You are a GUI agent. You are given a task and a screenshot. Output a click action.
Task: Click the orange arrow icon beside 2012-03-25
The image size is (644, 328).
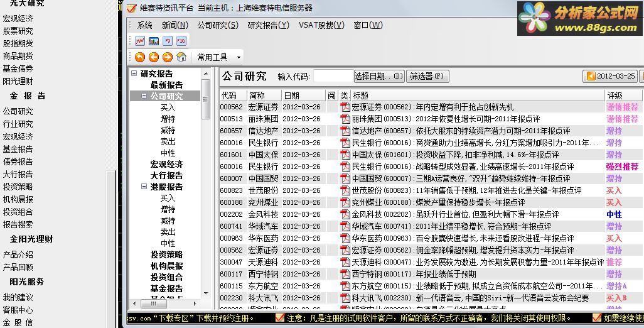click(x=591, y=76)
